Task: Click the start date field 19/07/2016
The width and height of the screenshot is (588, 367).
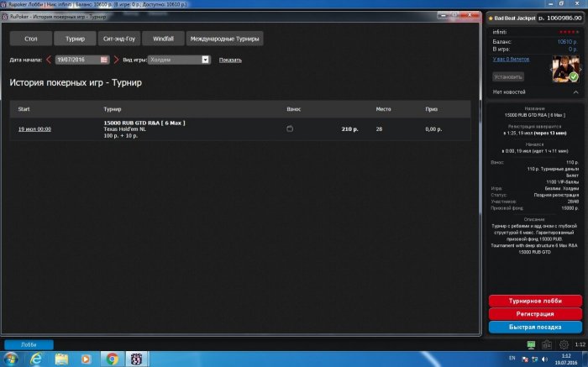Action: (x=82, y=60)
